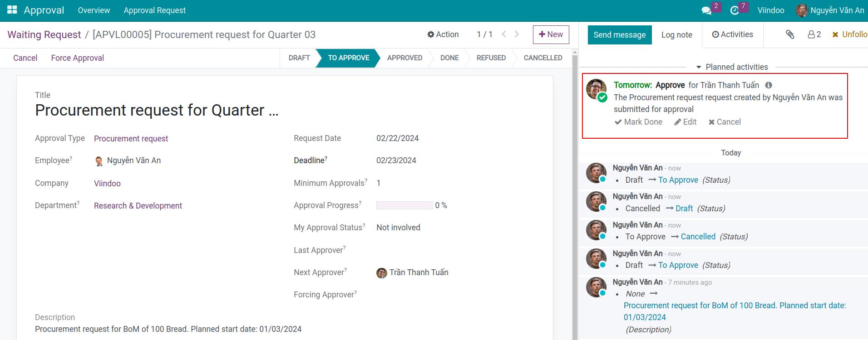Open Research & Development department link
This screenshot has height=340, width=868.
138,206
